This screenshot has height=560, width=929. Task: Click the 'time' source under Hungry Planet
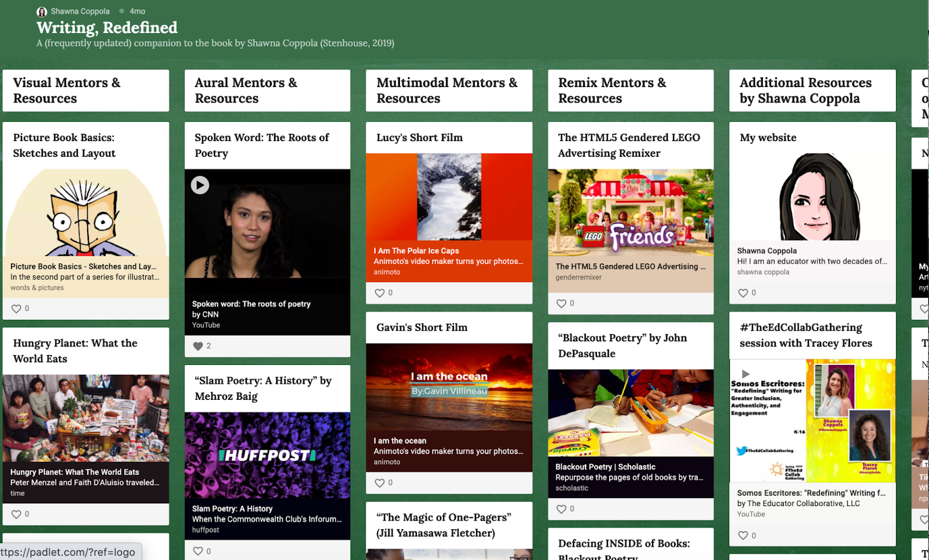pyautogui.click(x=17, y=493)
